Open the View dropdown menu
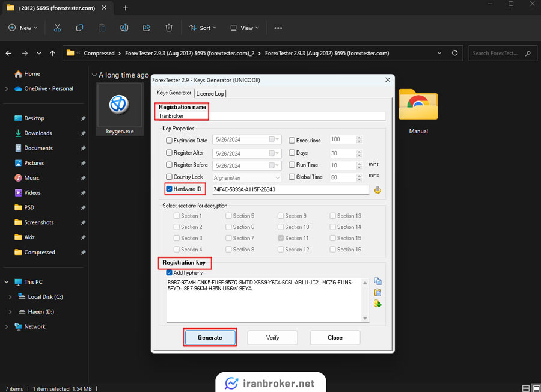Image resolution: width=541 pixels, height=392 pixels. click(x=245, y=28)
